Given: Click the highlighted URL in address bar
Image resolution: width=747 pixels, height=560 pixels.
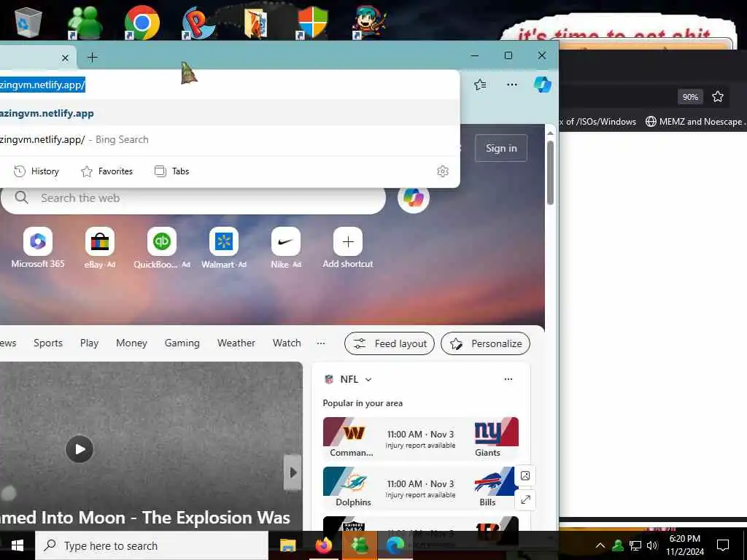Looking at the screenshot, I should [x=42, y=85].
